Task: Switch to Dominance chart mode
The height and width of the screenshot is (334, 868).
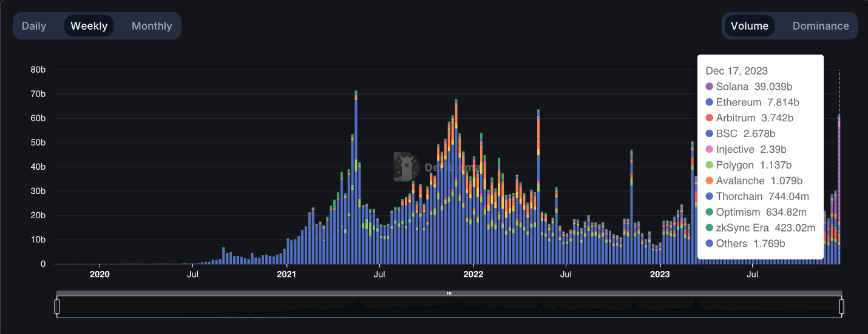Action: [x=821, y=26]
